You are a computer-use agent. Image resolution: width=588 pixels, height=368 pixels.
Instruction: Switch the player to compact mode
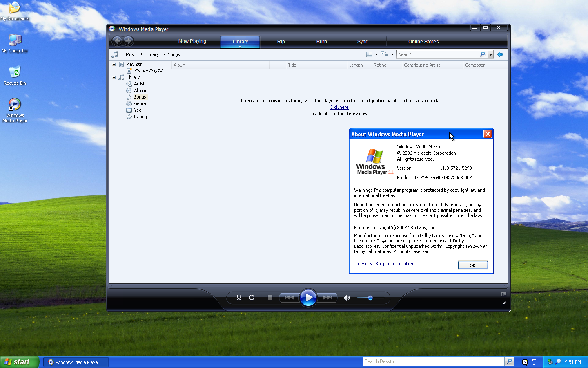pos(504,303)
